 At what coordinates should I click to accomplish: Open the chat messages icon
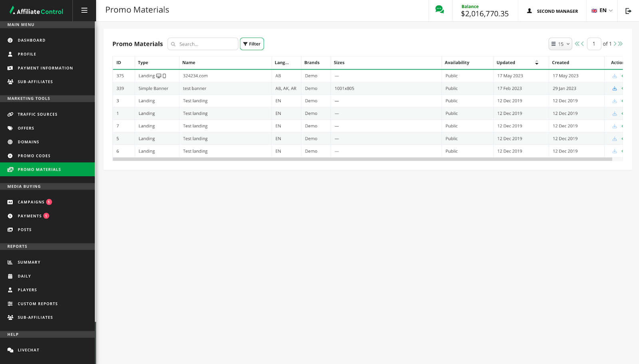[440, 10]
